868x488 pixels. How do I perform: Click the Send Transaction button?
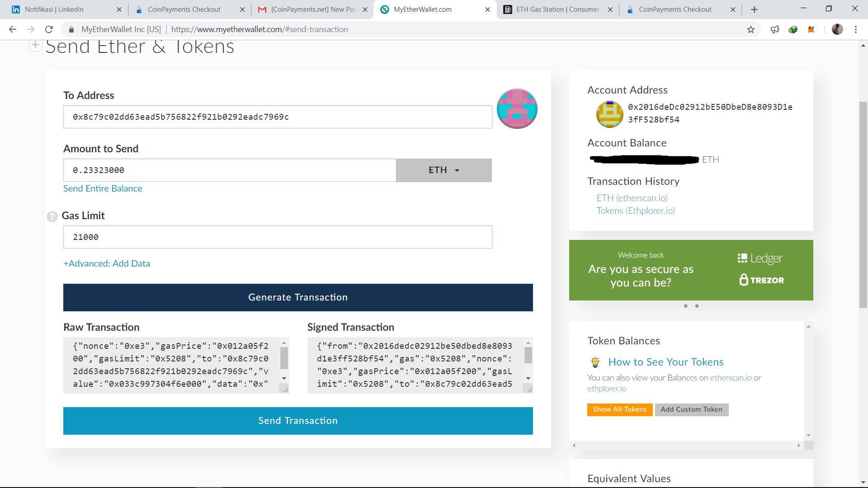pyautogui.click(x=298, y=421)
